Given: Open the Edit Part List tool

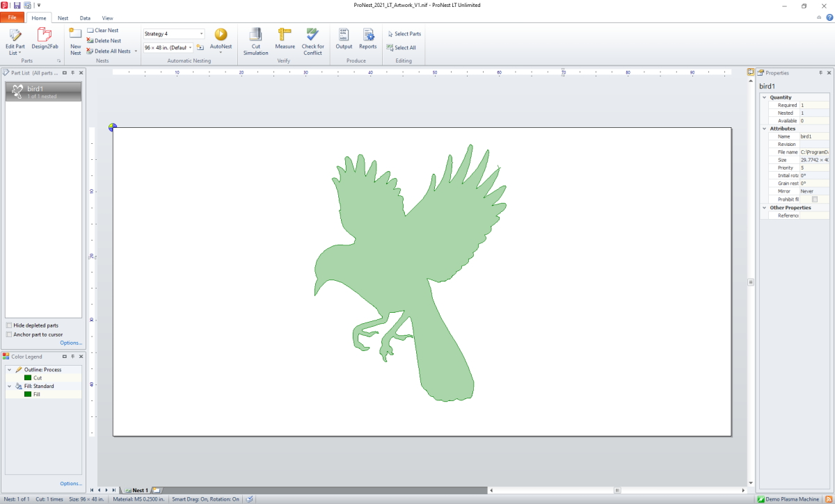Looking at the screenshot, I should 15,39.
